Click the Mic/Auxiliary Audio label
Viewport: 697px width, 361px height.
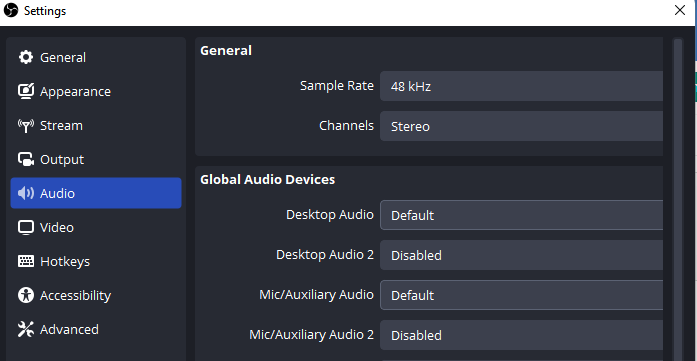tap(316, 294)
